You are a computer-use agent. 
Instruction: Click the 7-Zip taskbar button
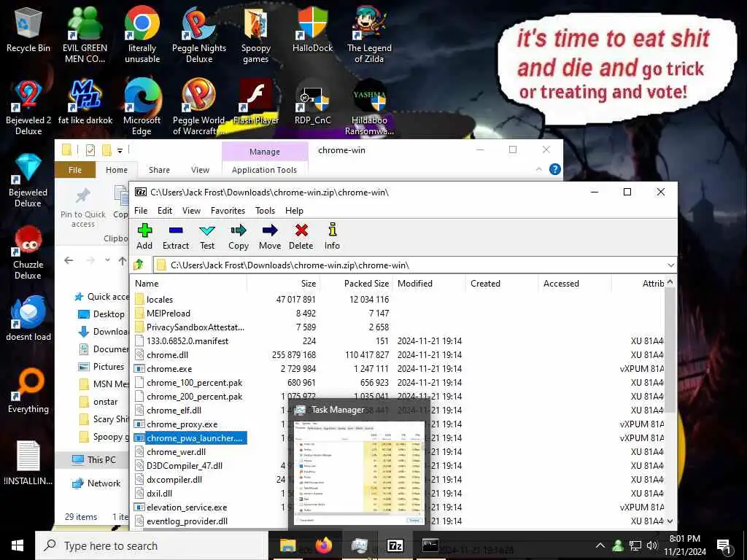395,545
